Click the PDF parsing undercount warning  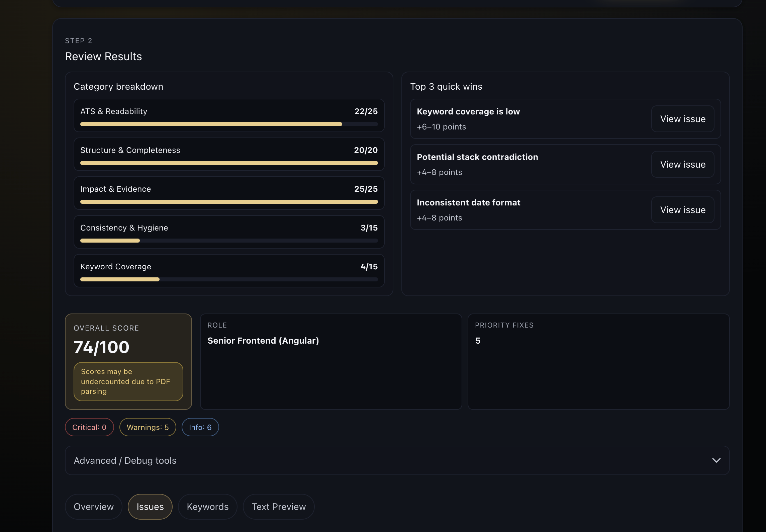pyautogui.click(x=128, y=381)
